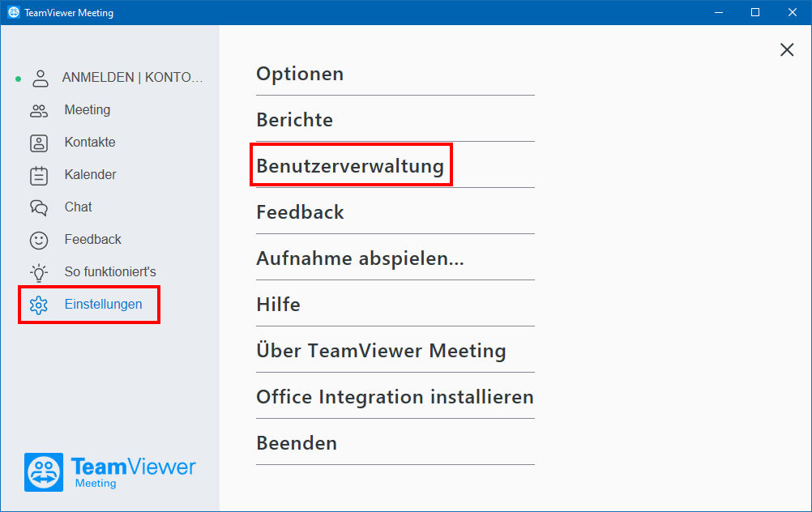This screenshot has width=812, height=512.
Task: Open the Kontakte contact card icon
Action: click(x=39, y=143)
